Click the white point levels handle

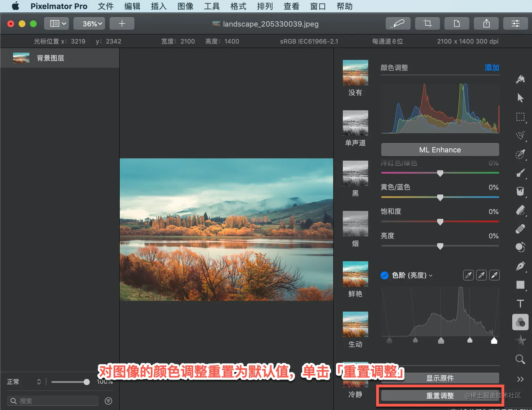pos(494,340)
